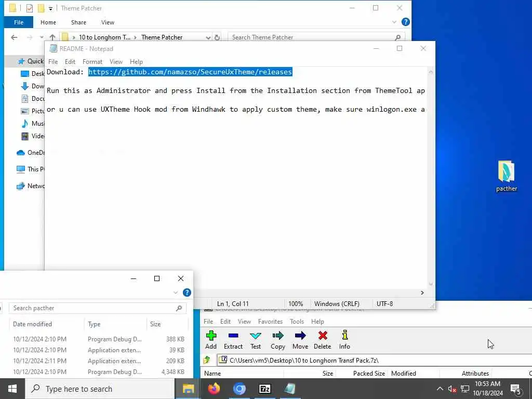The image size is (532, 399).
Task: Select OneDrive in the navigation pane
Action: pos(31,153)
